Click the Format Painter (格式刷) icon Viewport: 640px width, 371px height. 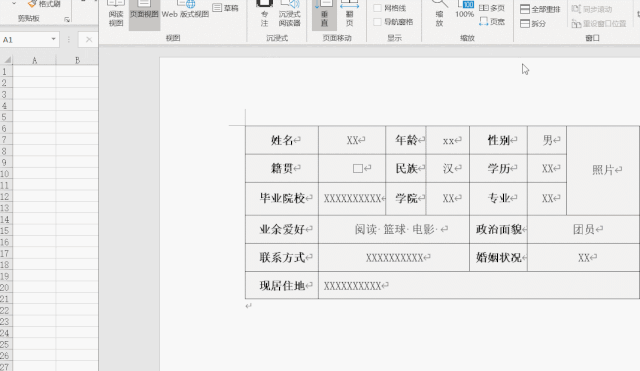(x=32, y=4)
